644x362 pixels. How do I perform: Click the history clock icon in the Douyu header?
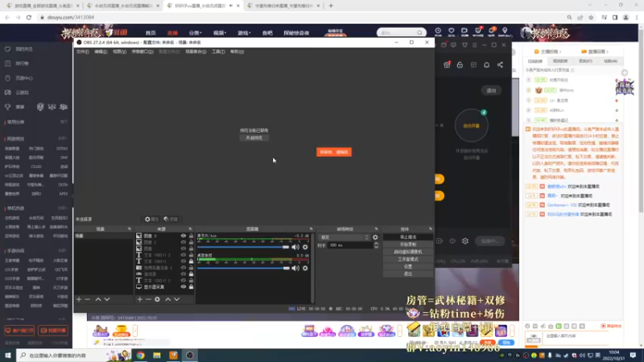tap(438, 31)
